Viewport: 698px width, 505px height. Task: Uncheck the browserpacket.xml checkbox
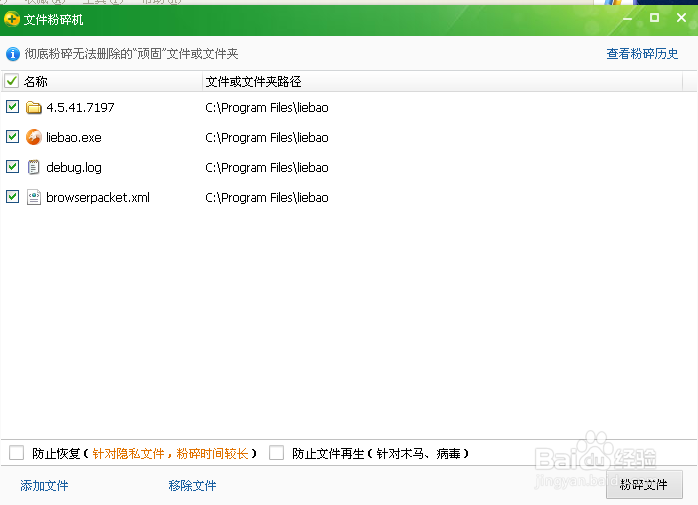(x=12, y=196)
